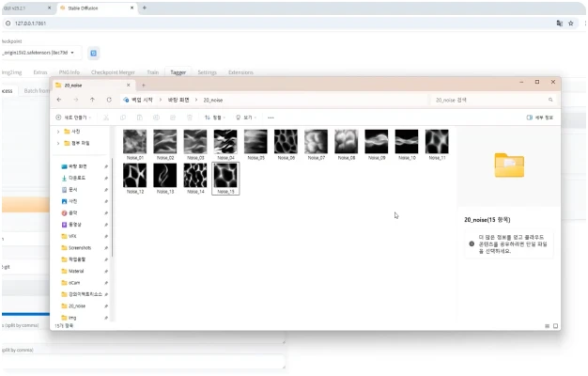The width and height of the screenshot is (588, 376).
Task: Select the Noise_09 thumbnail
Action: point(377,141)
